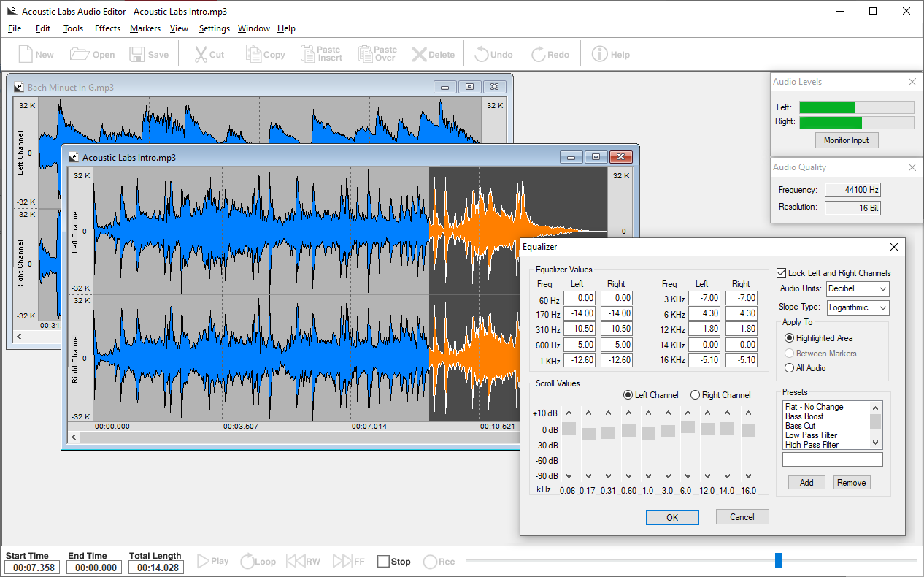
Task: Select the Right Channel radio button
Action: (x=695, y=395)
